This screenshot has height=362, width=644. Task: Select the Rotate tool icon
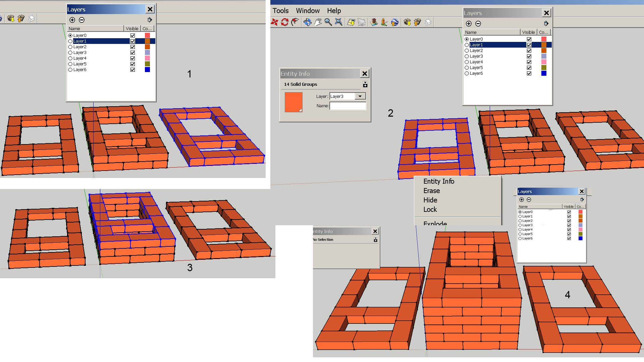coord(285,22)
